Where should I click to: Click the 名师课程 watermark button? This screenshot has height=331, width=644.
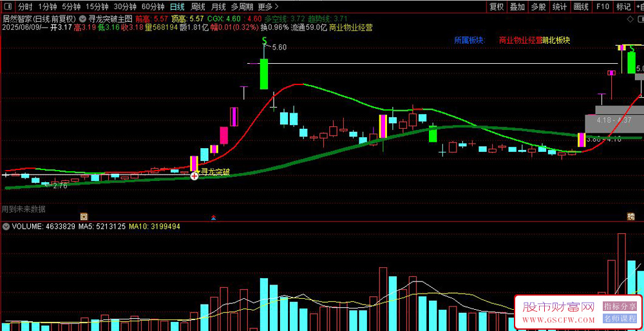(x=620, y=318)
